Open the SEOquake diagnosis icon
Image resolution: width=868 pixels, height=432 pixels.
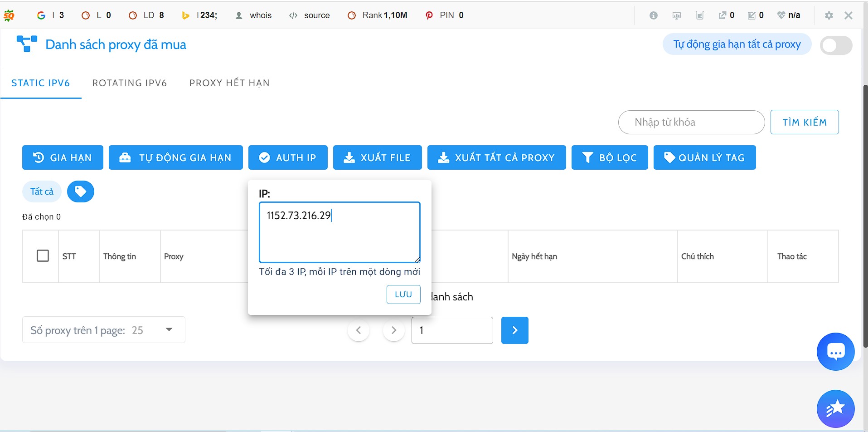[x=677, y=15]
